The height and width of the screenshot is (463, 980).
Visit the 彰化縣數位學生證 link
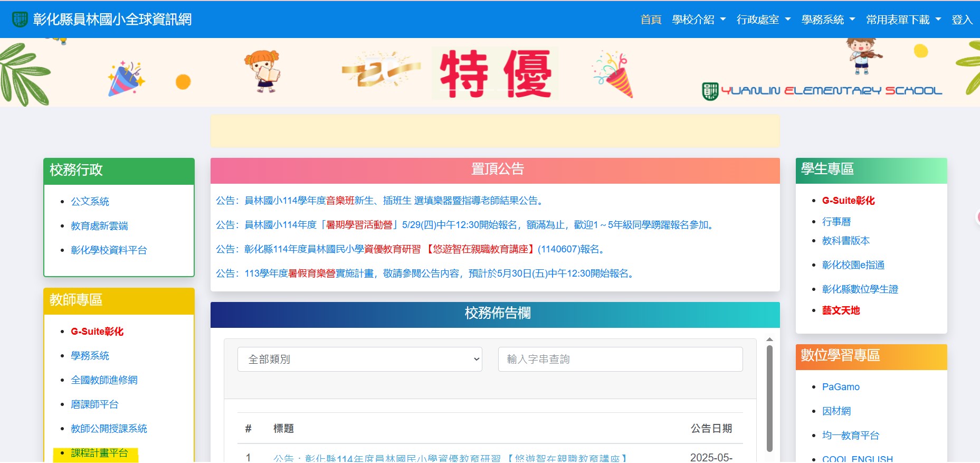click(x=860, y=289)
